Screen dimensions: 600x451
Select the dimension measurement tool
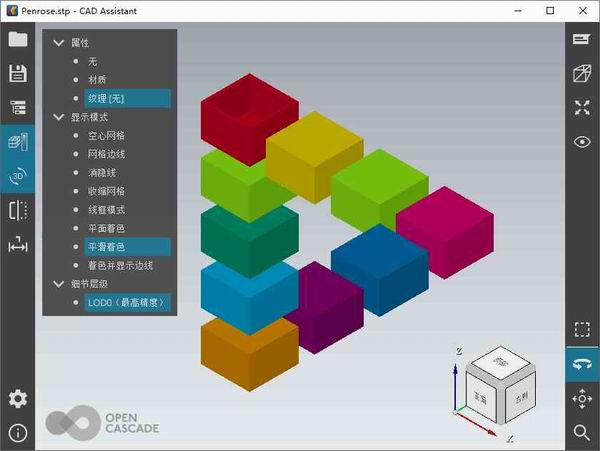tap(18, 244)
